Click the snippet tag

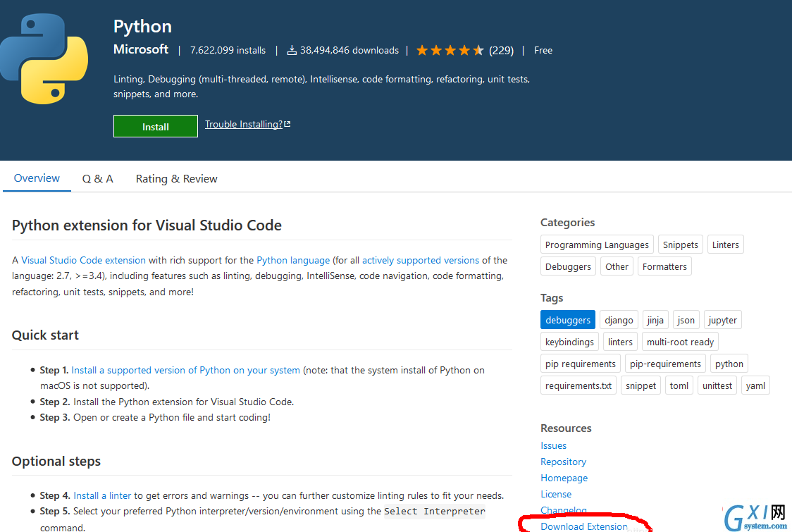[x=641, y=385]
